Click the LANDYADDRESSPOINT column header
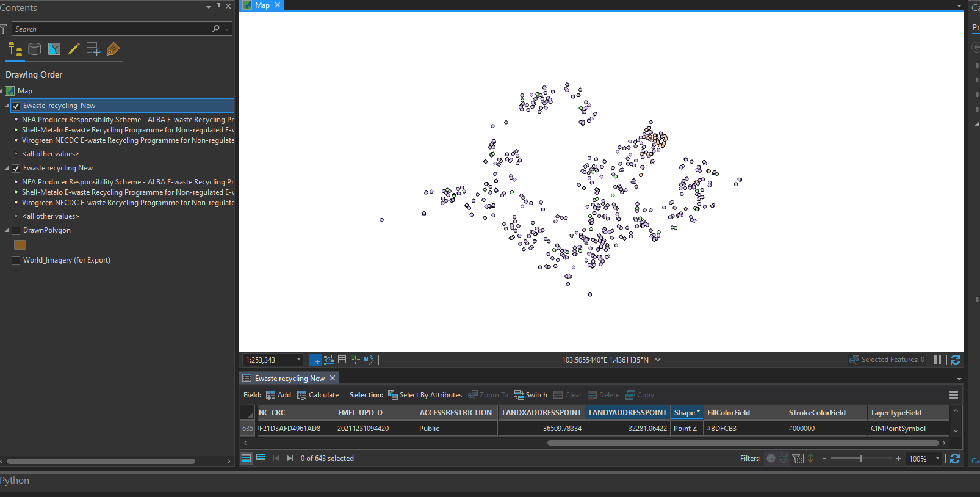Viewport: 980px width, 497px height. pyautogui.click(x=627, y=413)
